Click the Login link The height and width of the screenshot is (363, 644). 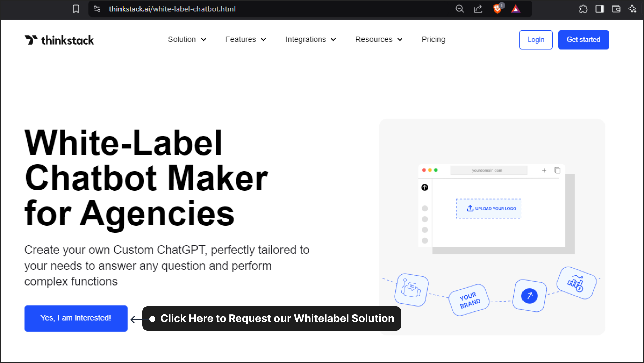[x=536, y=40]
